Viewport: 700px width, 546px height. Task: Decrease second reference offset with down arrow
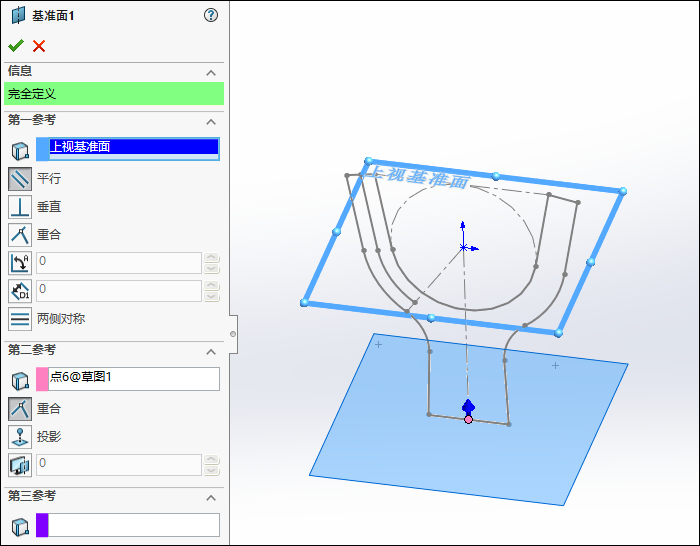(212, 471)
